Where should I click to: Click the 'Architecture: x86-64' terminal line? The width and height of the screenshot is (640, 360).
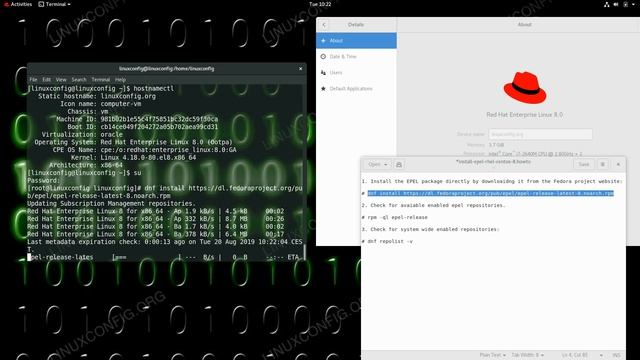86,165
